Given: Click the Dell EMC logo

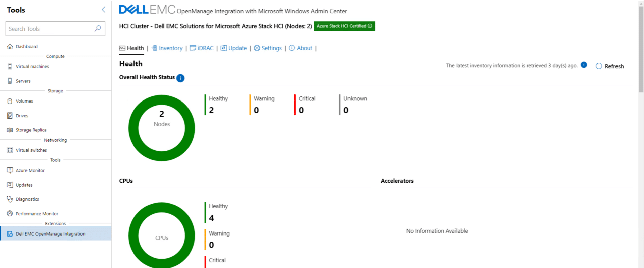Looking at the screenshot, I should pyautogui.click(x=147, y=10).
